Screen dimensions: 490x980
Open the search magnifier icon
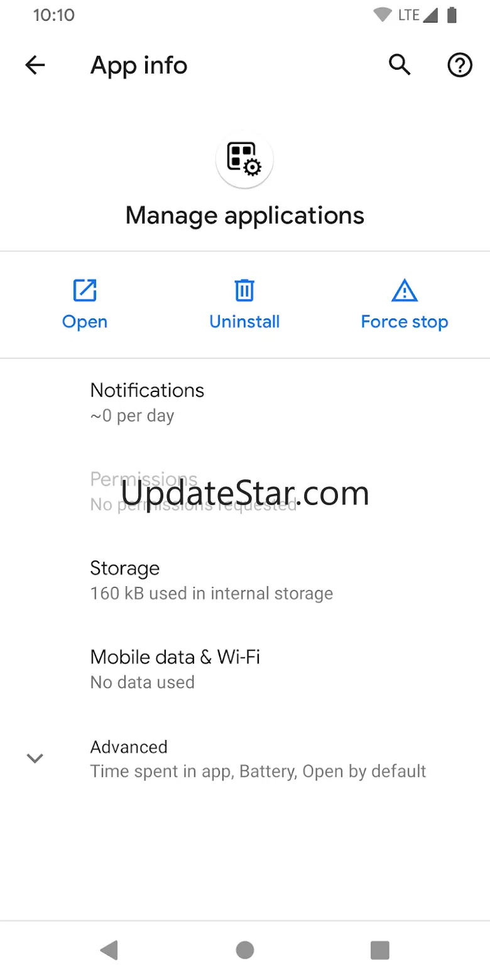400,65
